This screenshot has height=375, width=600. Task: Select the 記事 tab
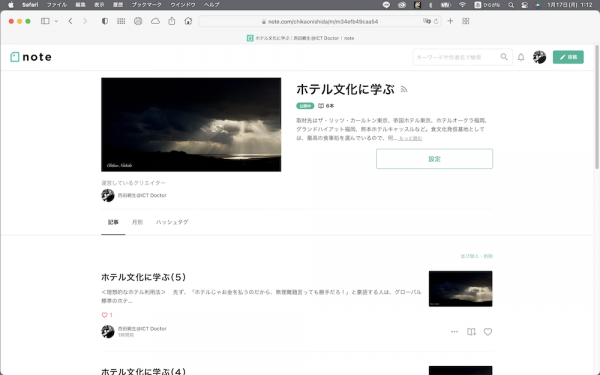(113, 222)
